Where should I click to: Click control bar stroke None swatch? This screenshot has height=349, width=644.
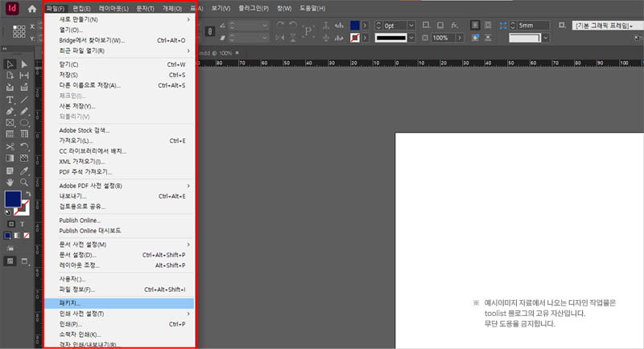[x=355, y=38]
